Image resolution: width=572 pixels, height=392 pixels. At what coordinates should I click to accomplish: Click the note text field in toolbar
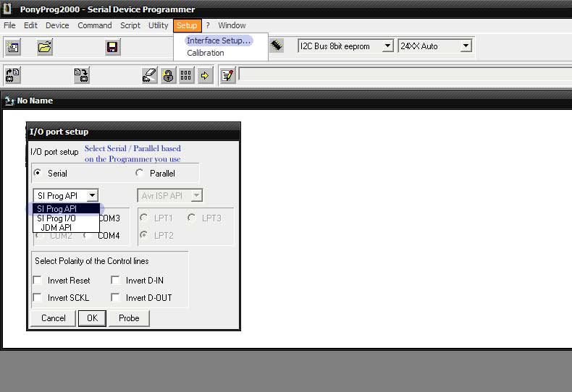[x=405, y=74]
